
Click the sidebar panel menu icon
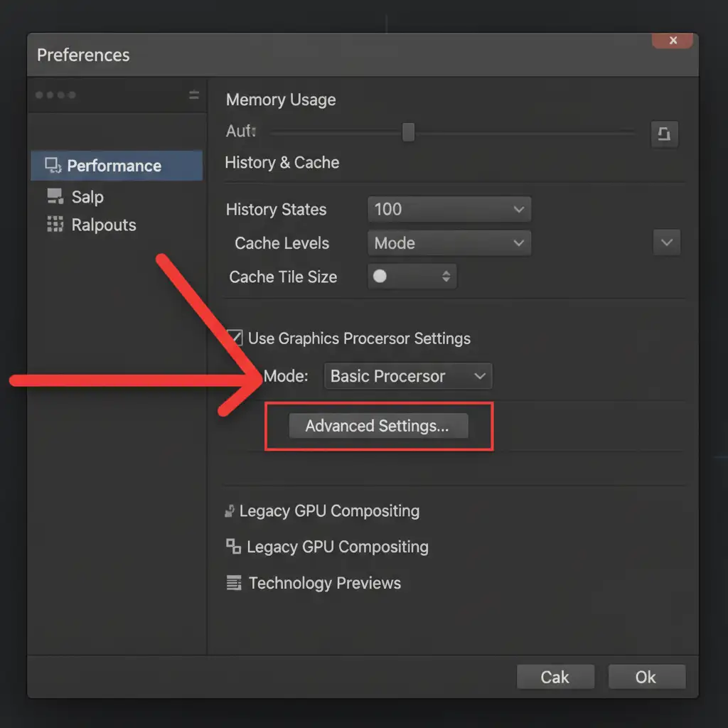coord(193,95)
